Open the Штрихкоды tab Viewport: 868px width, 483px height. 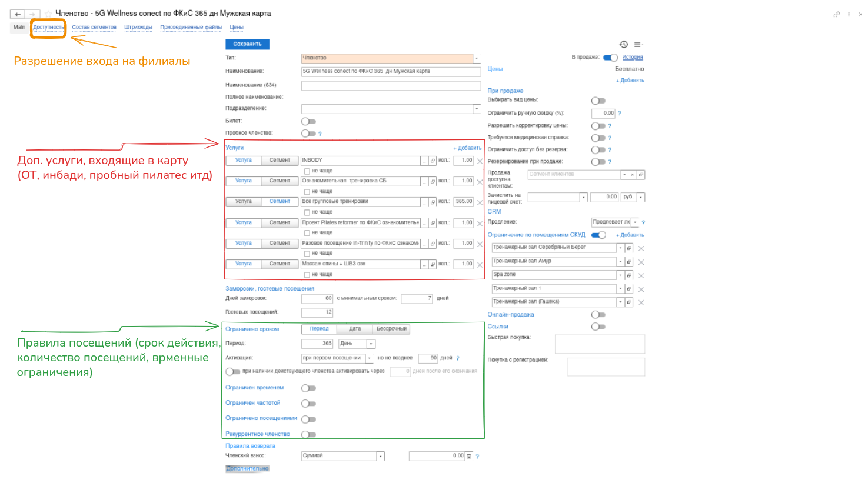138,28
